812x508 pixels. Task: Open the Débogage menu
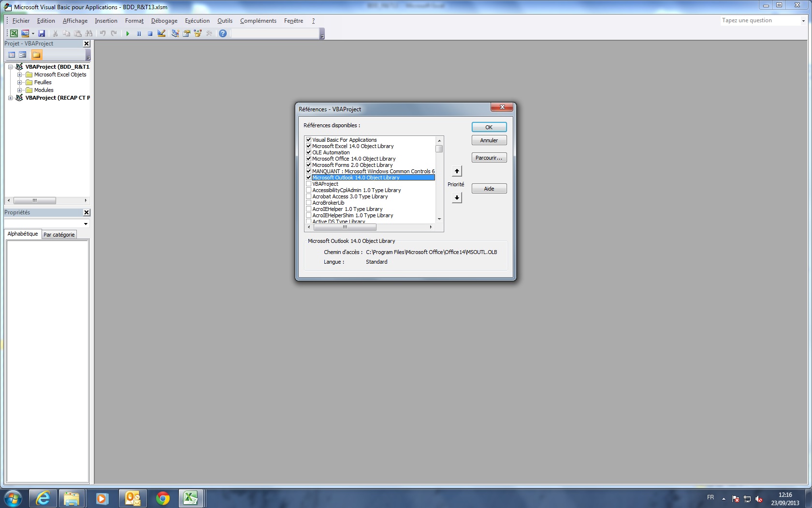coord(164,21)
